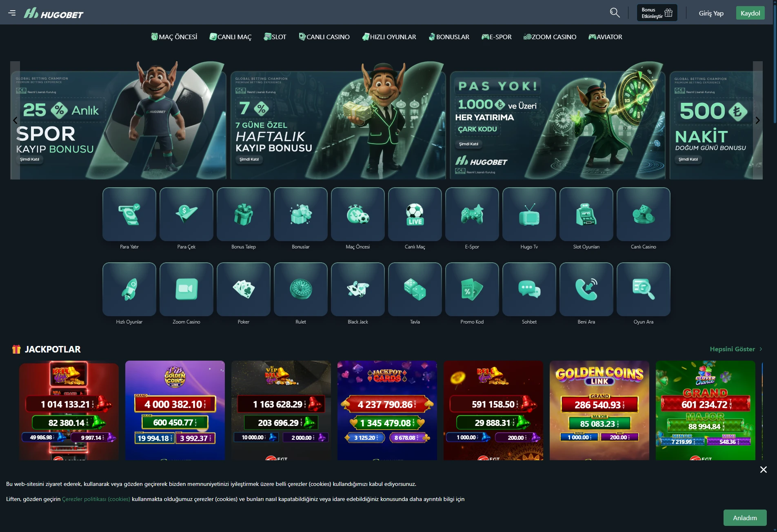Click Şimdi Katıl on Çark Kodu banner

click(468, 144)
